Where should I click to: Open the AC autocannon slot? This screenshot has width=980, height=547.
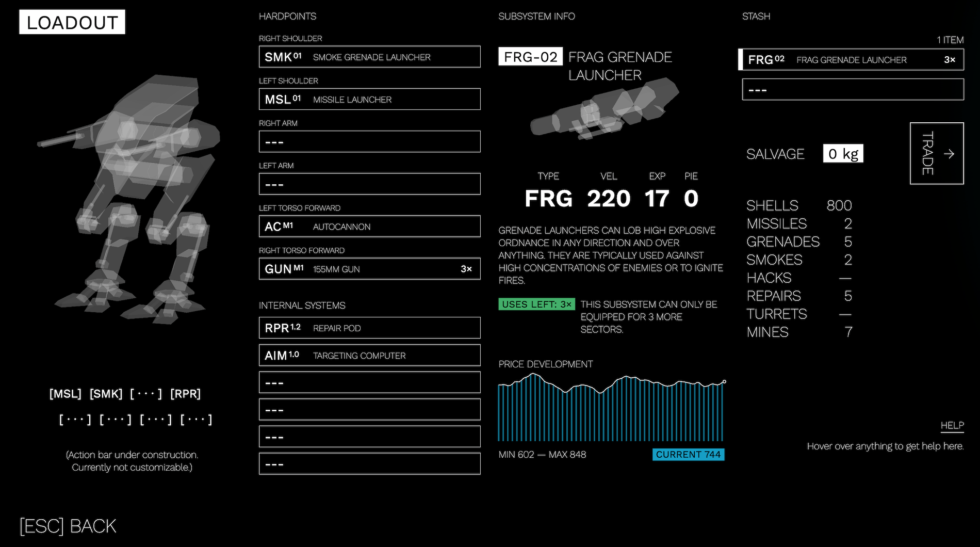(369, 226)
